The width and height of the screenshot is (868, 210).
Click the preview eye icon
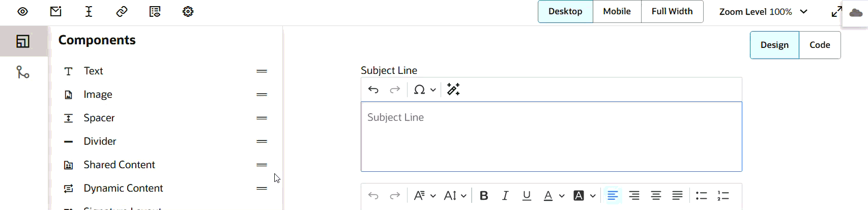22,11
